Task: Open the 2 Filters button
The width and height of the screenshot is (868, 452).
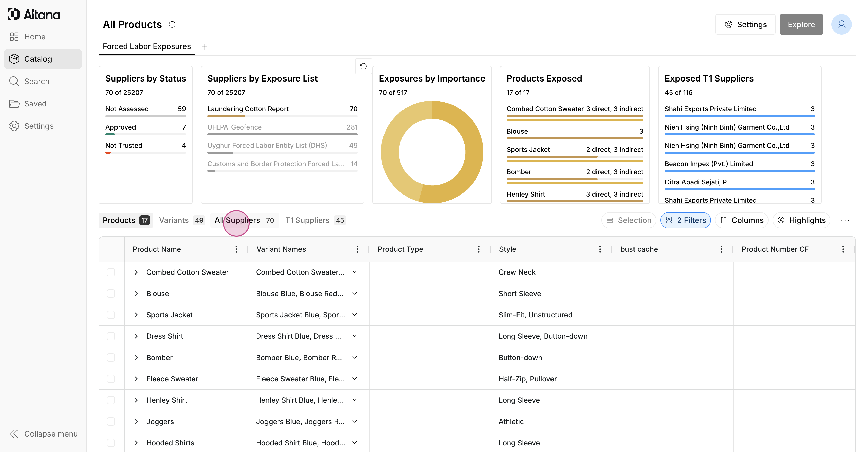Action: (685, 220)
